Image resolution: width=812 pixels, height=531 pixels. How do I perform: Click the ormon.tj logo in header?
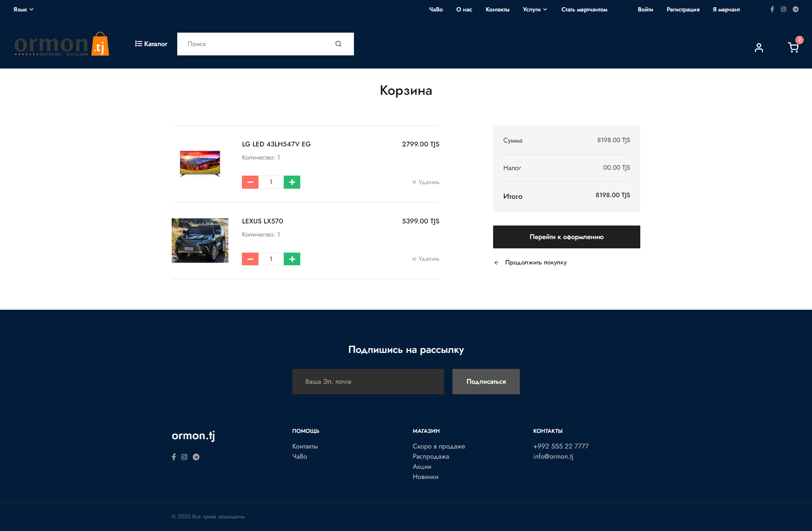point(62,44)
